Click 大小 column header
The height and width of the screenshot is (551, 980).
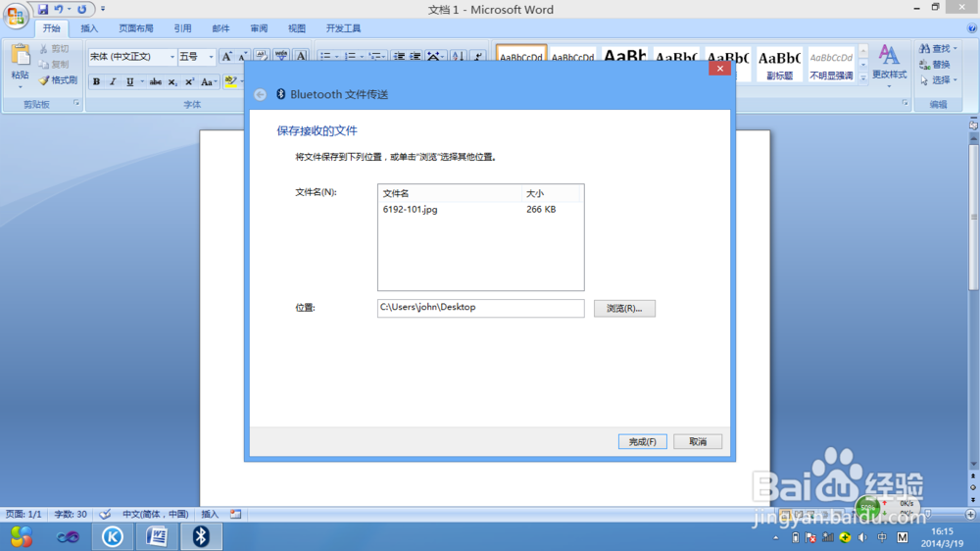(551, 194)
